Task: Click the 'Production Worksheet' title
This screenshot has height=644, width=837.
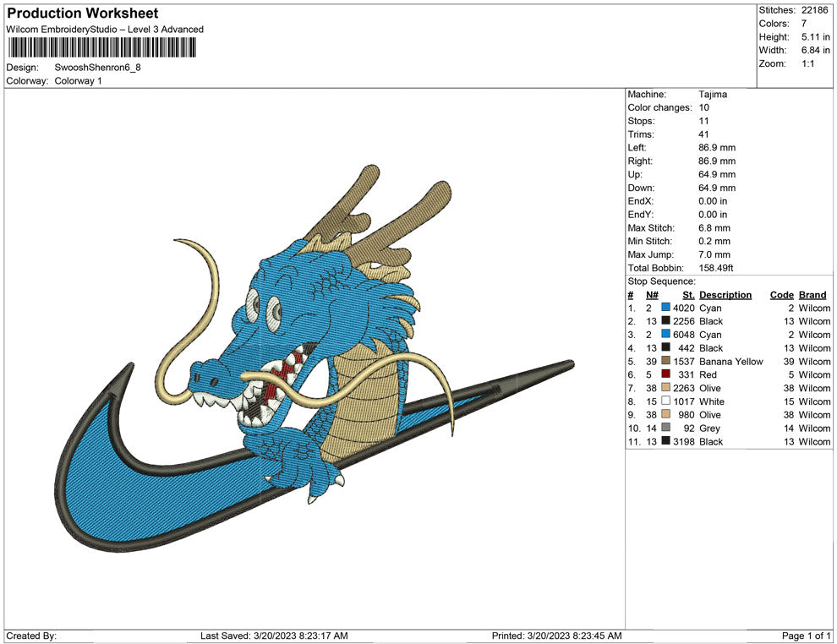Action: pyautogui.click(x=83, y=14)
